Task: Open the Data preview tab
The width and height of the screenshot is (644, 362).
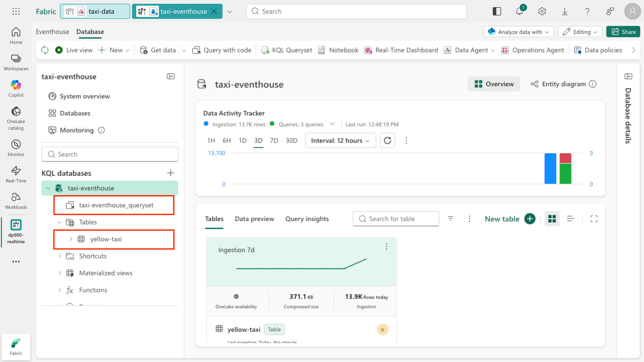Action: (x=255, y=219)
